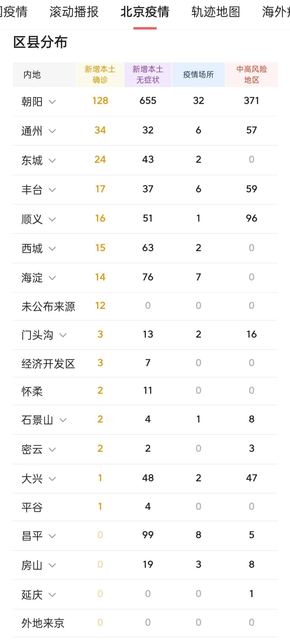Expand the 门头沟 row chevron
The width and height of the screenshot is (290, 644).
(63, 335)
